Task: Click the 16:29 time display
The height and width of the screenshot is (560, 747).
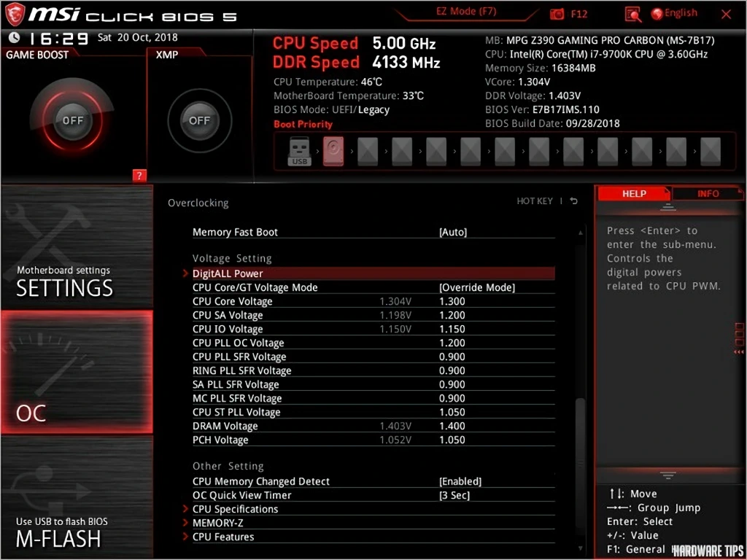Action: coord(59,38)
